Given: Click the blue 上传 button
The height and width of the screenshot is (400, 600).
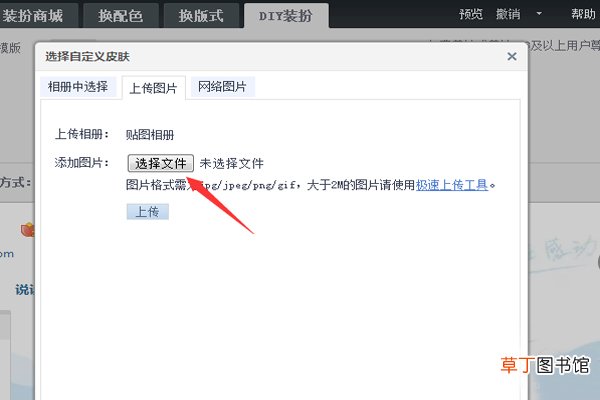Looking at the screenshot, I should click(148, 212).
